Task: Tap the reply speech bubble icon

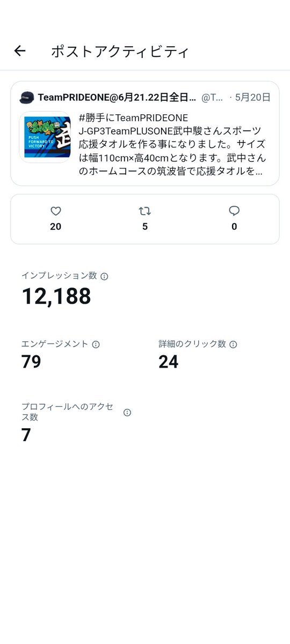Action: tap(234, 211)
